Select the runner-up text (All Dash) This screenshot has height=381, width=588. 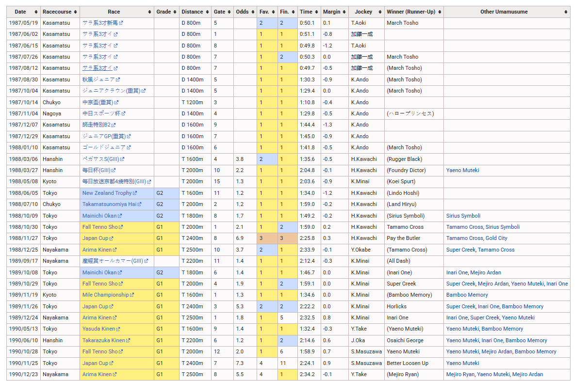click(399, 261)
